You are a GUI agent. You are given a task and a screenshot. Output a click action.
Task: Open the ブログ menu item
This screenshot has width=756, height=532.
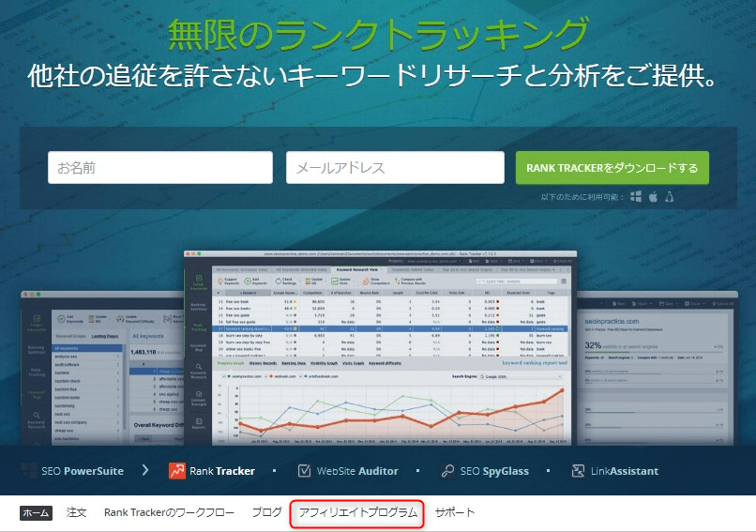click(266, 512)
